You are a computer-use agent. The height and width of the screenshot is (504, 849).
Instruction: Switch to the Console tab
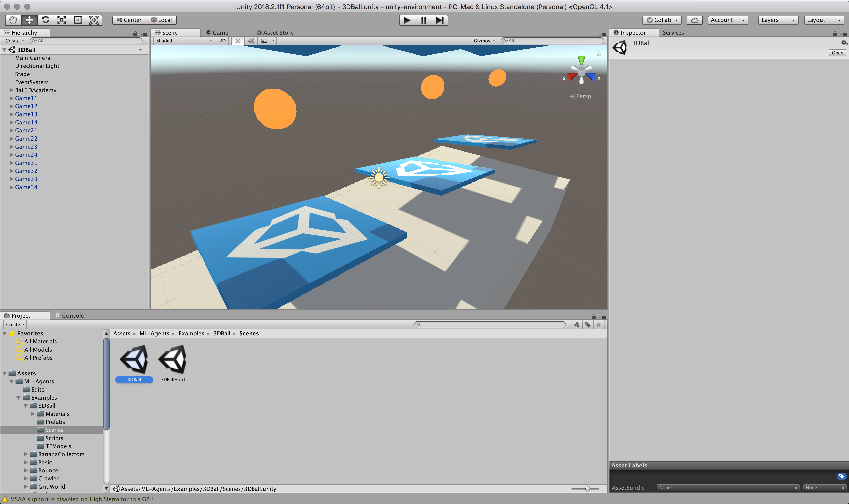(x=70, y=315)
